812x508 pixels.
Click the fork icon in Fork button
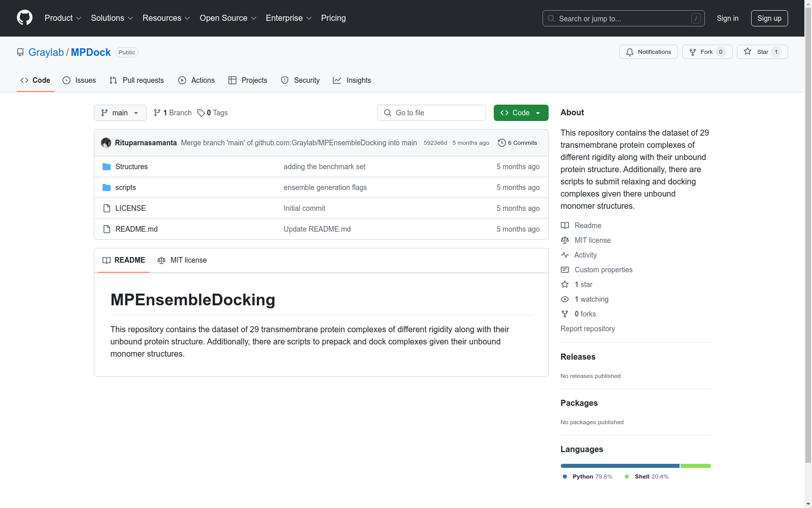693,52
